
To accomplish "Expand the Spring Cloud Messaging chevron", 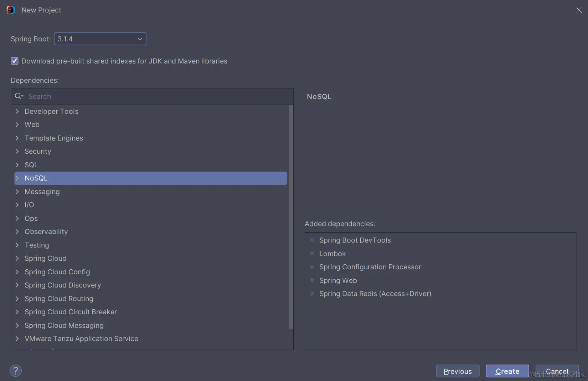I will (x=17, y=325).
